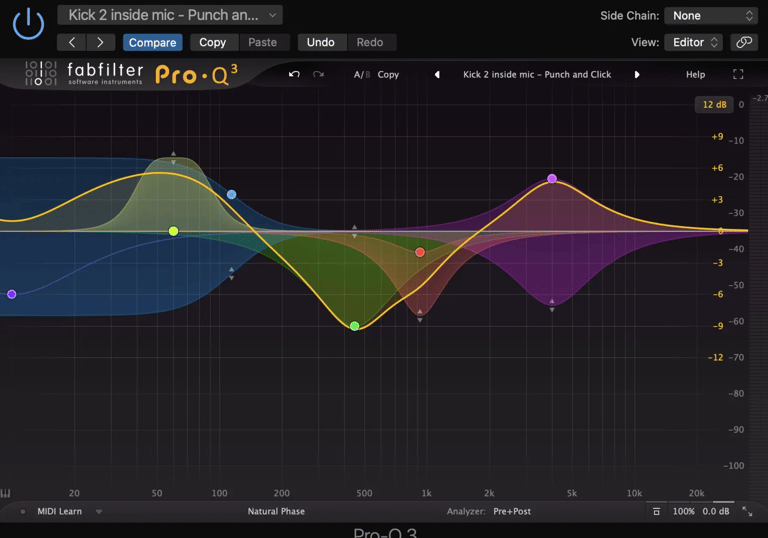Click the Undo button in the header
This screenshot has width=768, height=538.
click(x=321, y=43)
